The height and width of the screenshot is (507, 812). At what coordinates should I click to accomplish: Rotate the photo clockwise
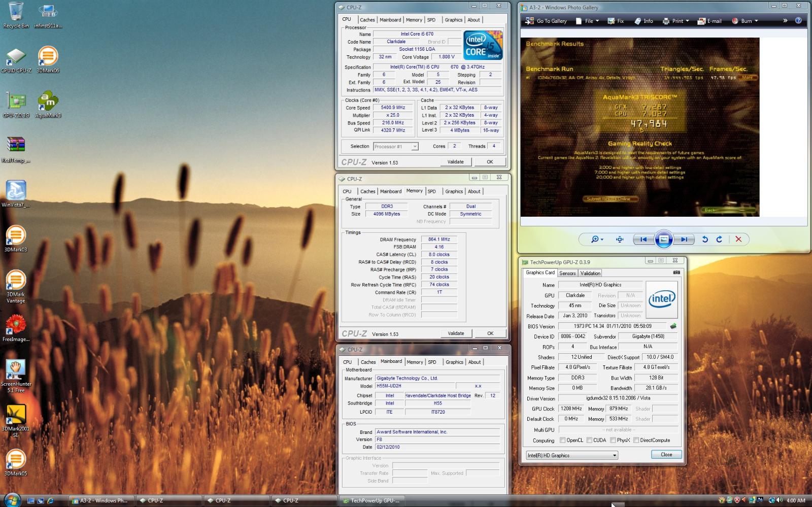click(719, 240)
